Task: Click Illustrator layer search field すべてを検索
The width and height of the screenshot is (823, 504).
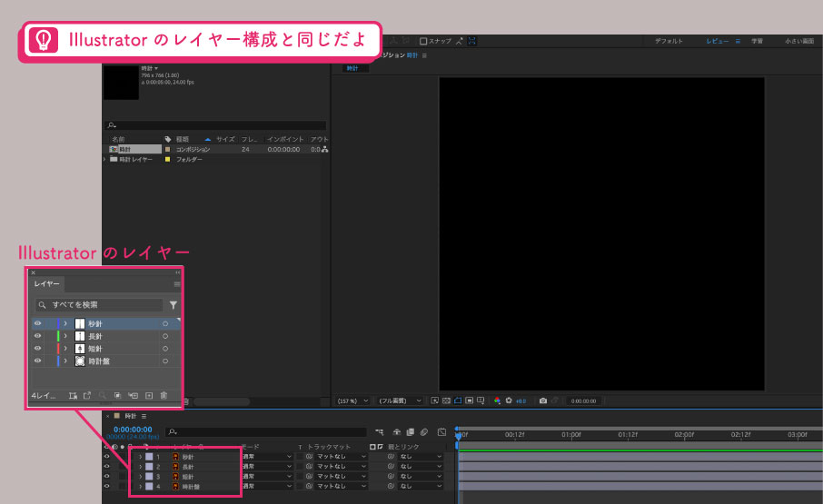Action: tap(99, 305)
